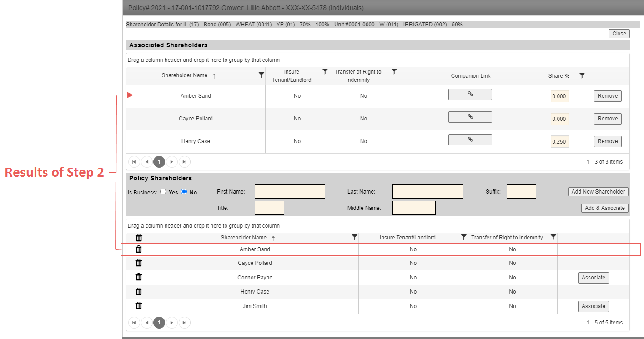Click Add New Shareholder button
Screen dimensions: 644x339
point(598,192)
